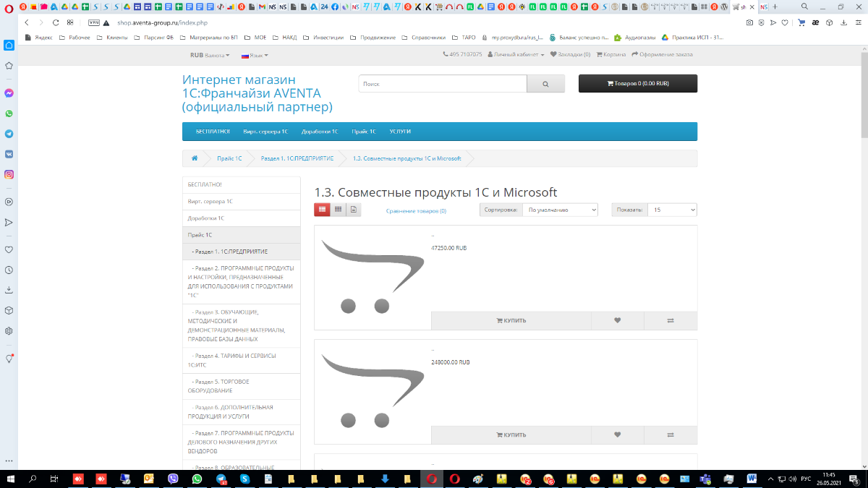
Task: Open БЕСПЛАТНО! in the blue navigation bar
Action: coord(213,132)
